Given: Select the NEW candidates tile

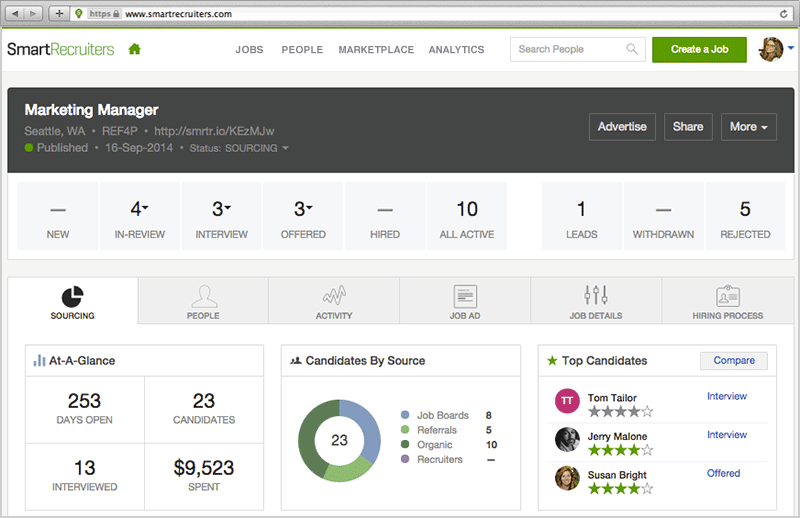Looking at the screenshot, I should (58, 216).
